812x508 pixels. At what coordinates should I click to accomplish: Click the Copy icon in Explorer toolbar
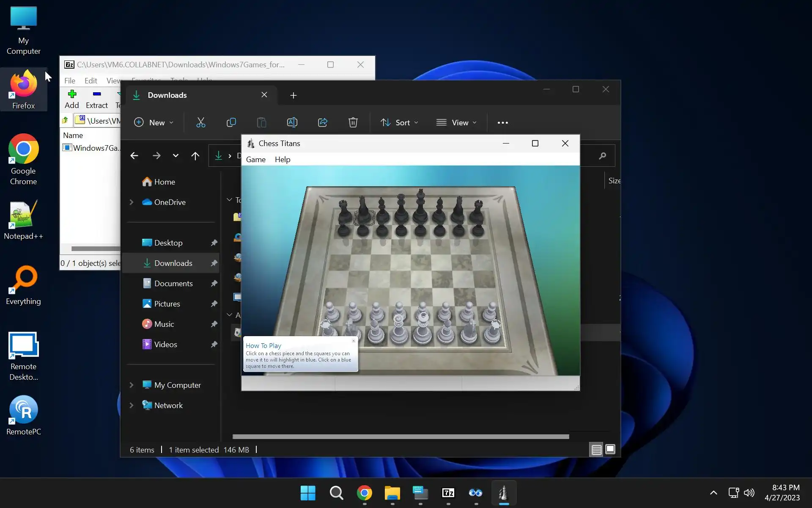231,123
